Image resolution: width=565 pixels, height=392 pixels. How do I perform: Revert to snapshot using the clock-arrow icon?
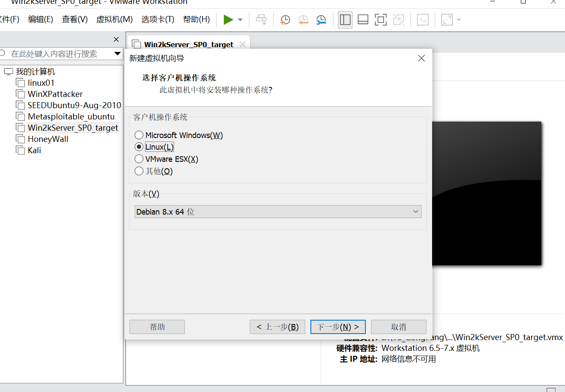pyautogui.click(x=303, y=20)
